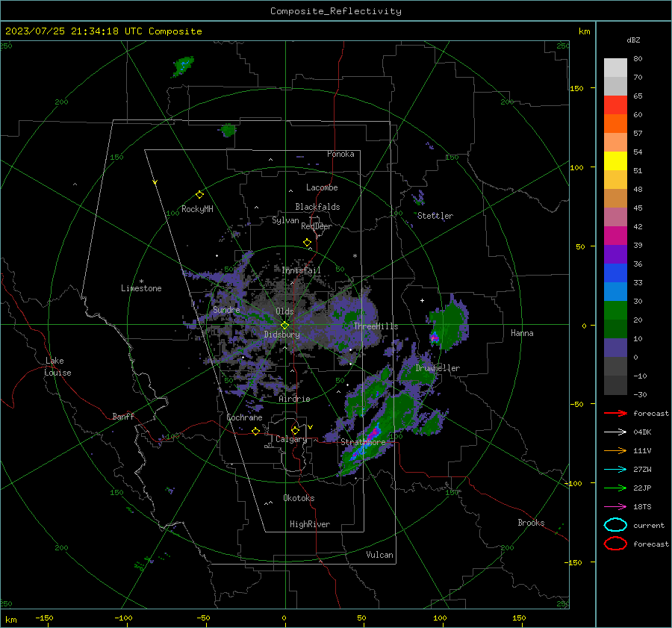Select the 65 dBZ red color swatch

coord(615,105)
